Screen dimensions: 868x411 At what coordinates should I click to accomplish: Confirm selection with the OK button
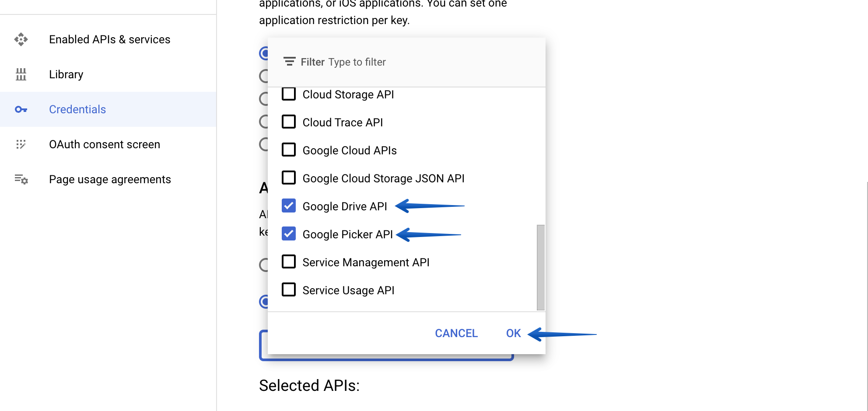click(x=513, y=333)
